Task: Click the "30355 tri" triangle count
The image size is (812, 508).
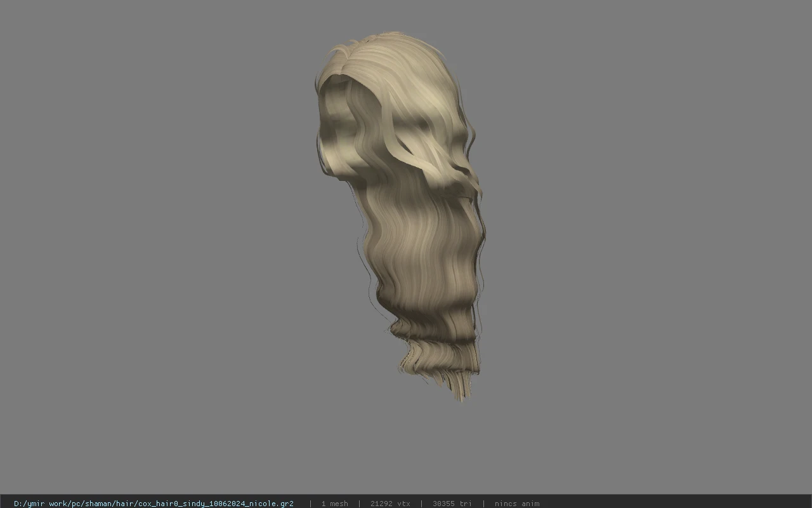Action: tap(452, 503)
